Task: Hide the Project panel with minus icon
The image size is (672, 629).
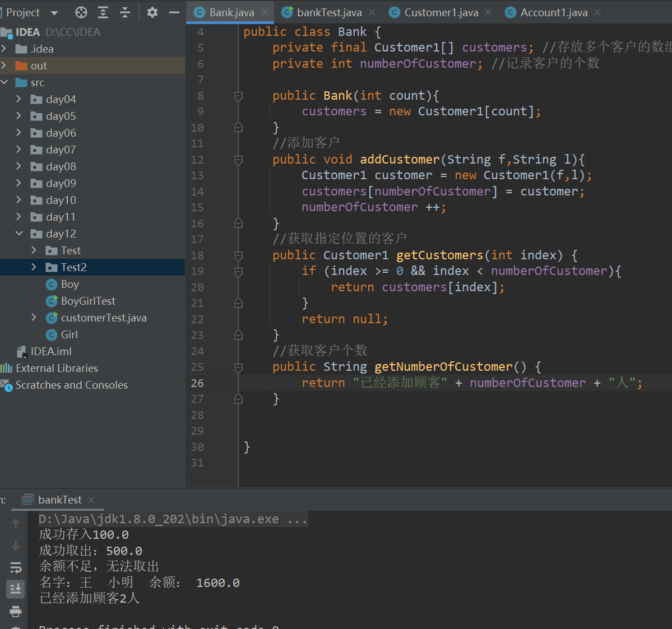Action: pos(174,12)
